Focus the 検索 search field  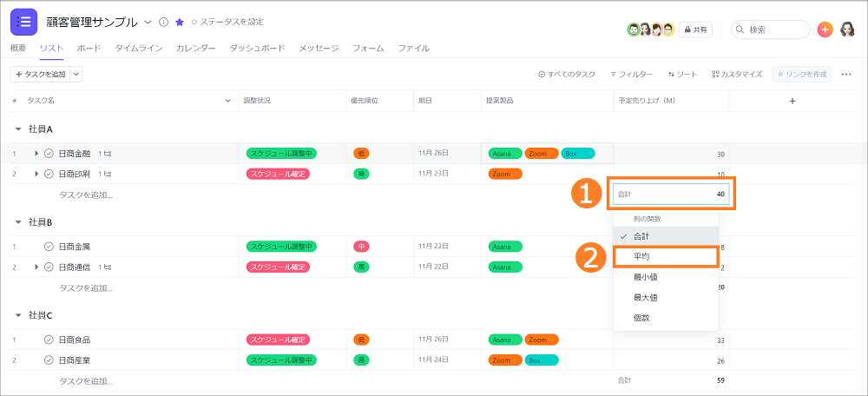pyautogui.click(x=771, y=30)
